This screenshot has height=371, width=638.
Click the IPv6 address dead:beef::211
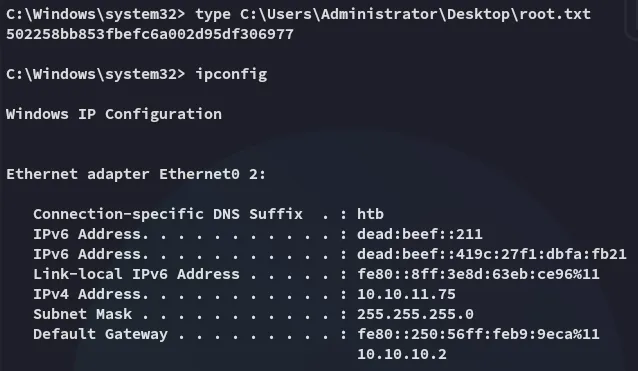(x=420, y=234)
